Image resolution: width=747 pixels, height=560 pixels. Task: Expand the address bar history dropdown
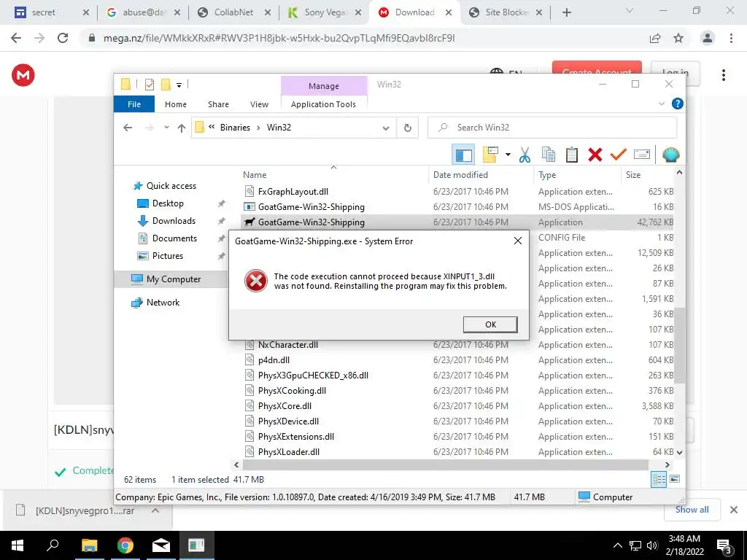386,128
